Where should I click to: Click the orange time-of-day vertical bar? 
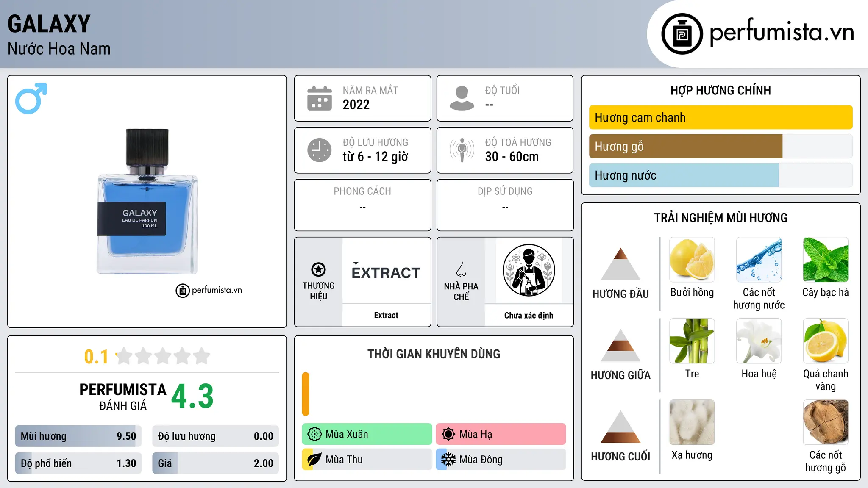(x=306, y=394)
